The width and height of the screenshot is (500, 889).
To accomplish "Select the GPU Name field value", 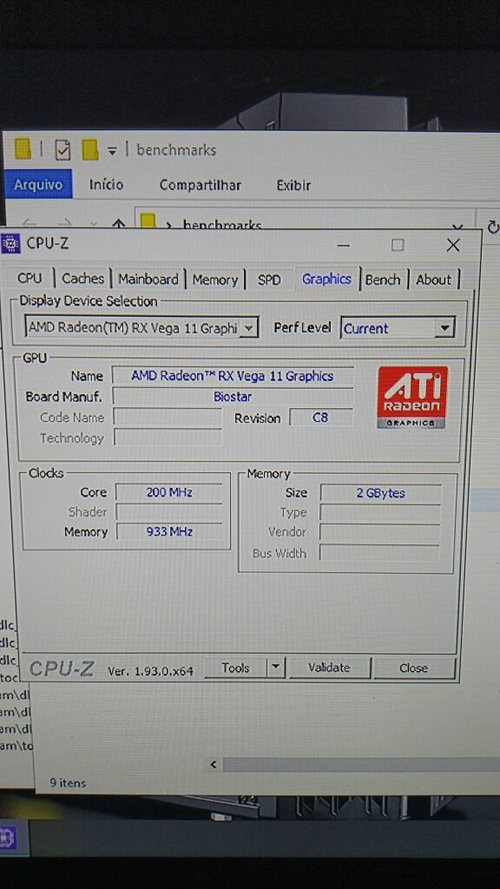I will [x=232, y=376].
